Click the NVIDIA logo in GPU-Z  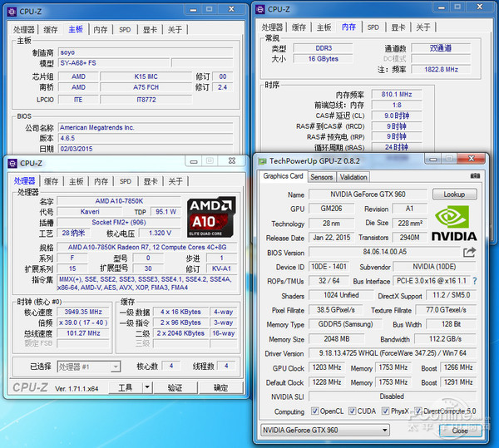[456, 223]
